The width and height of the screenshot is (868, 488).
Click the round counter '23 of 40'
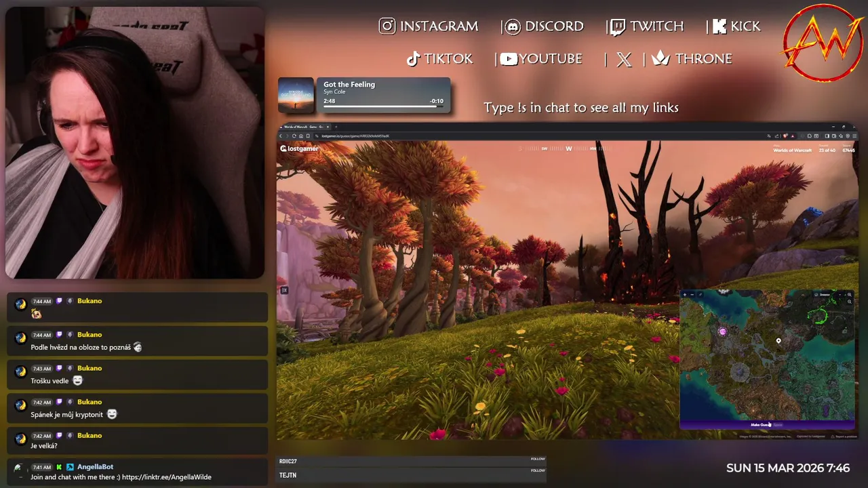point(827,150)
